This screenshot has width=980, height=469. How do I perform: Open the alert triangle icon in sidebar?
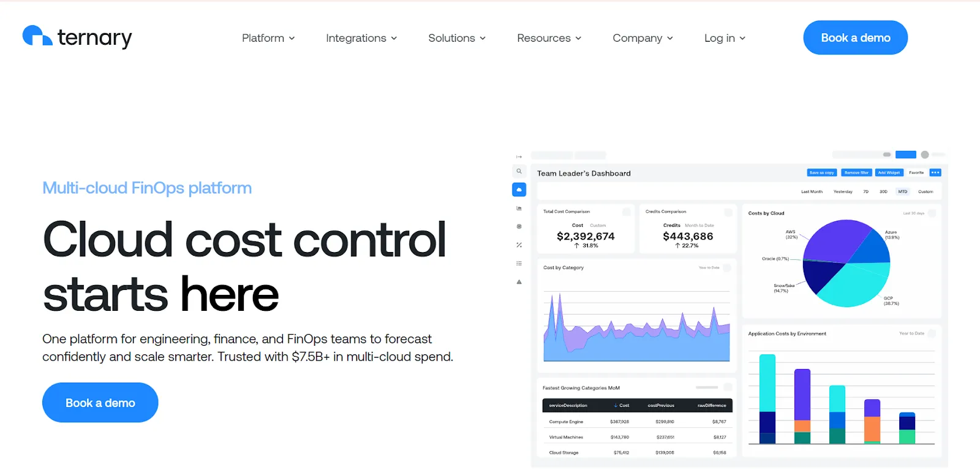pos(519,282)
